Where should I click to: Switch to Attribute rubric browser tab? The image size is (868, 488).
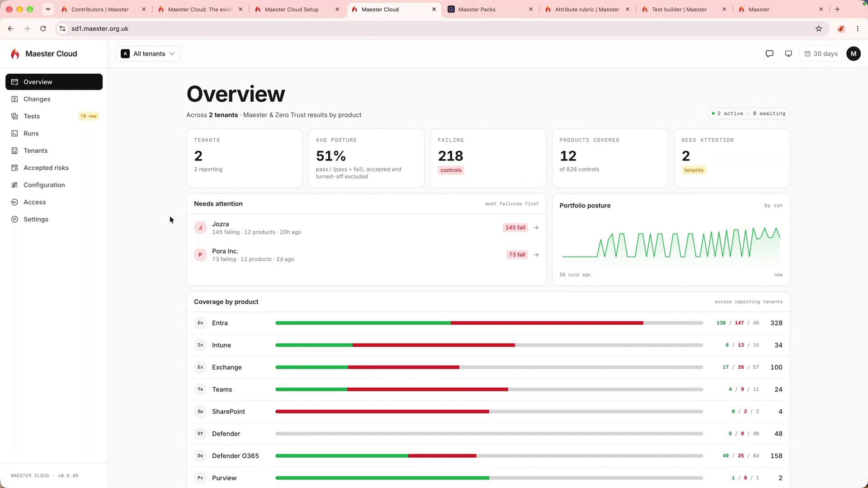coord(588,9)
